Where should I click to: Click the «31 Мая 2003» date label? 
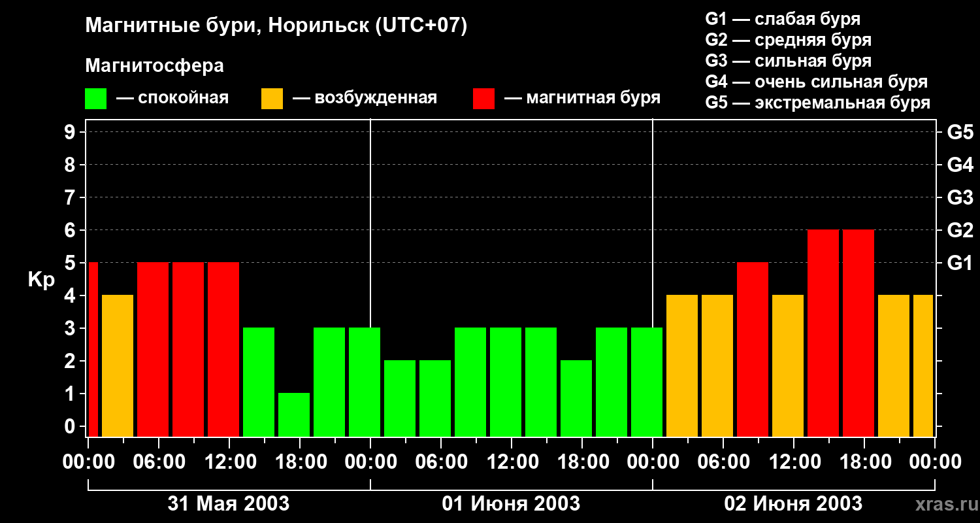pyautogui.click(x=229, y=504)
